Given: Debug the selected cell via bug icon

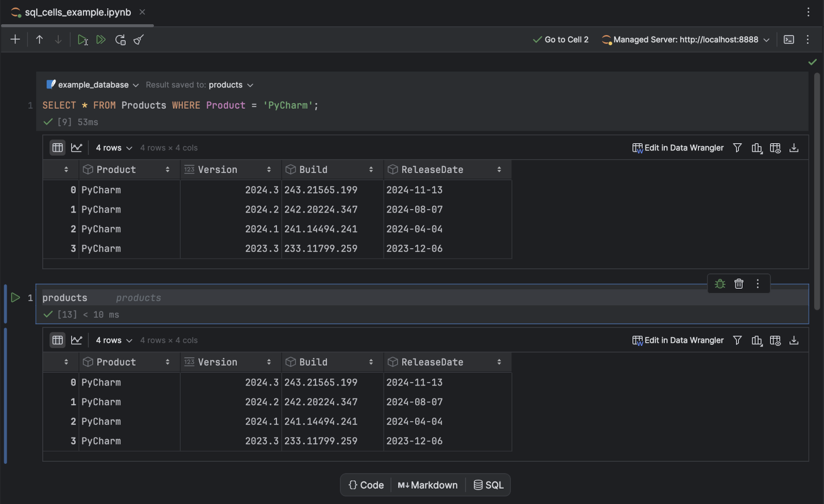Looking at the screenshot, I should pos(720,284).
